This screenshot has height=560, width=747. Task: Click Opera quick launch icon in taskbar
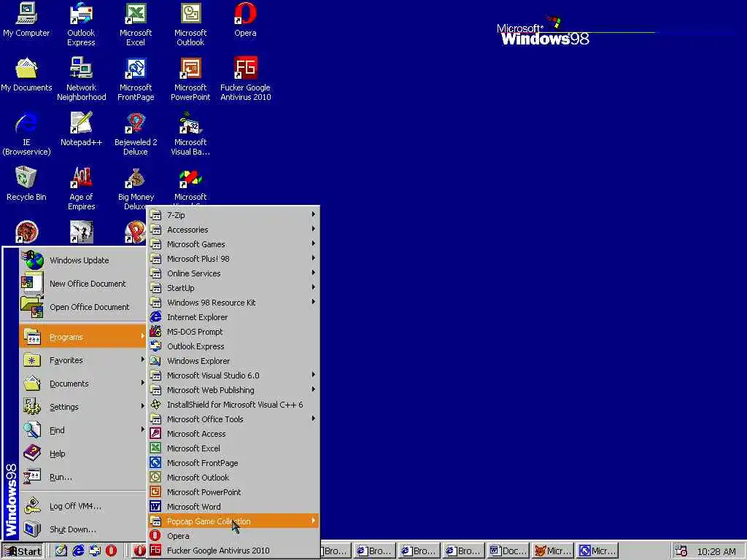tap(111, 551)
